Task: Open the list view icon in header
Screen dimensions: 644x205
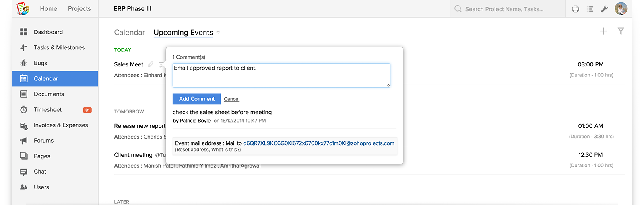Action: [590, 9]
